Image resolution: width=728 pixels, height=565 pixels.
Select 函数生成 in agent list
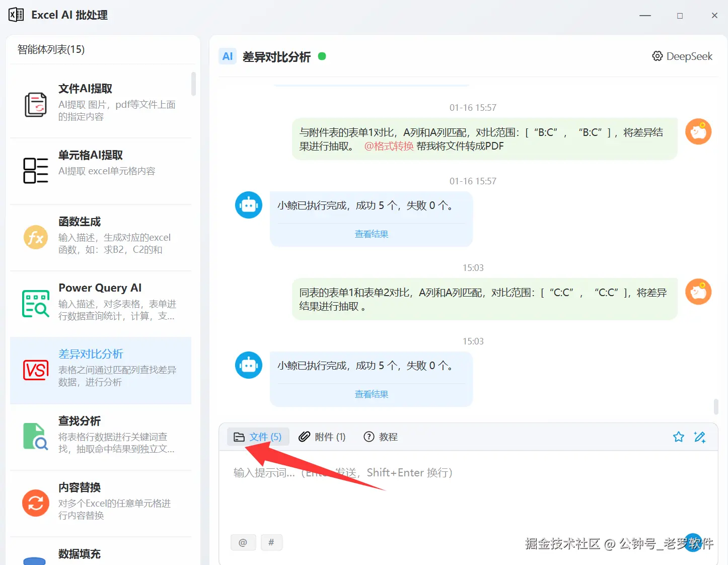point(101,237)
